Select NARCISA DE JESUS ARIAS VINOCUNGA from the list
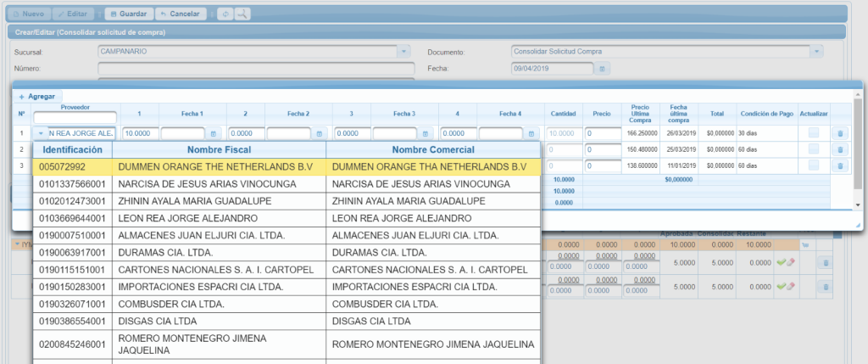The width and height of the screenshot is (868, 364). (287, 184)
